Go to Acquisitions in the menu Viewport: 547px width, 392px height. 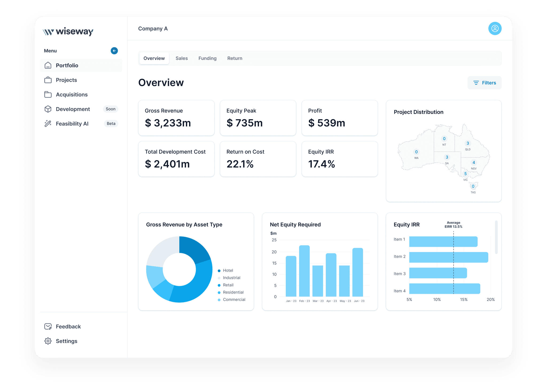(x=81, y=95)
